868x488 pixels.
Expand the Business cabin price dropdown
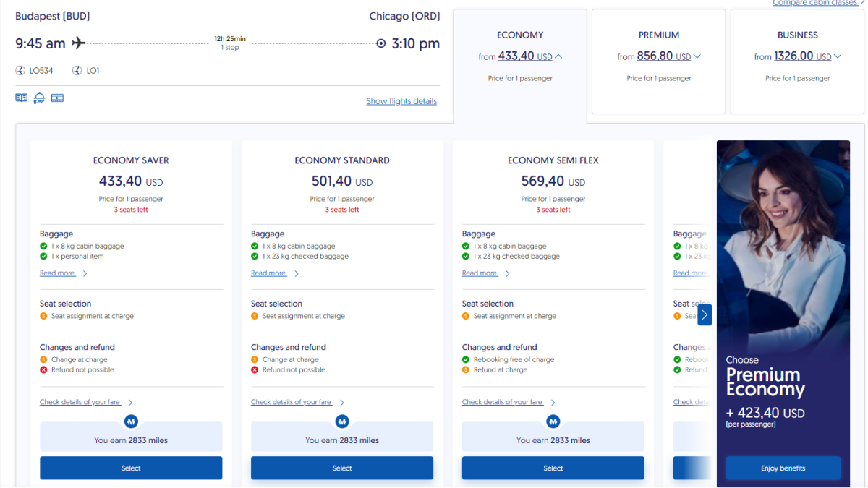837,56
